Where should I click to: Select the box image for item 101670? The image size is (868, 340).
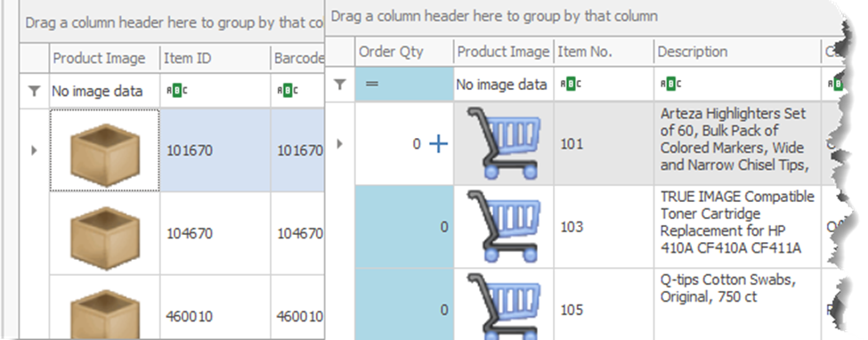click(x=105, y=150)
